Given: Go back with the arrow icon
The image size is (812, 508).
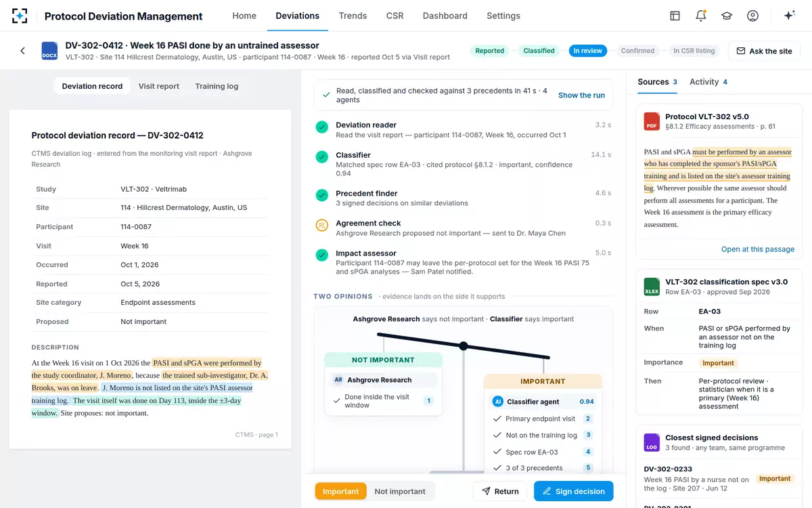Looking at the screenshot, I should (22, 51).
